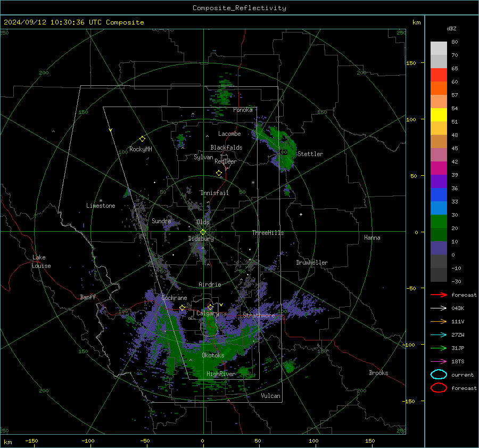Select the dark gray -10 dBZ swatch

pyautogui.click(x=439, y=274)
